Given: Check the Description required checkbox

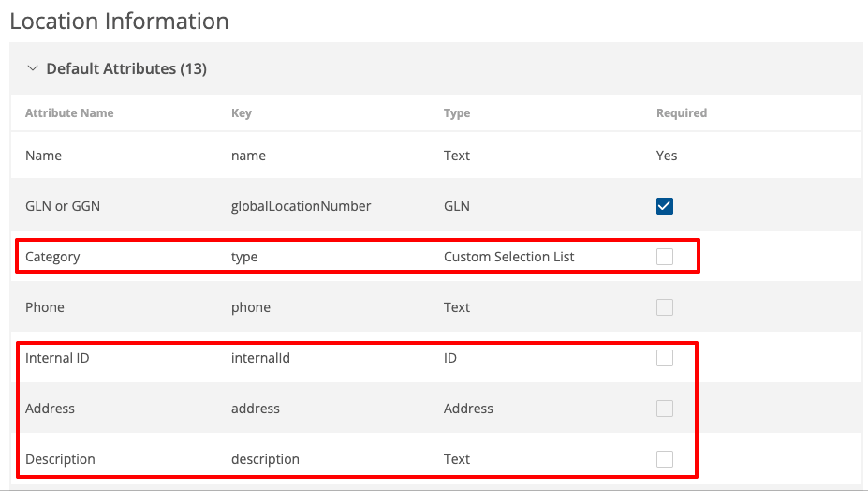Looking at the screenshot, I should (x=665, y=459).
